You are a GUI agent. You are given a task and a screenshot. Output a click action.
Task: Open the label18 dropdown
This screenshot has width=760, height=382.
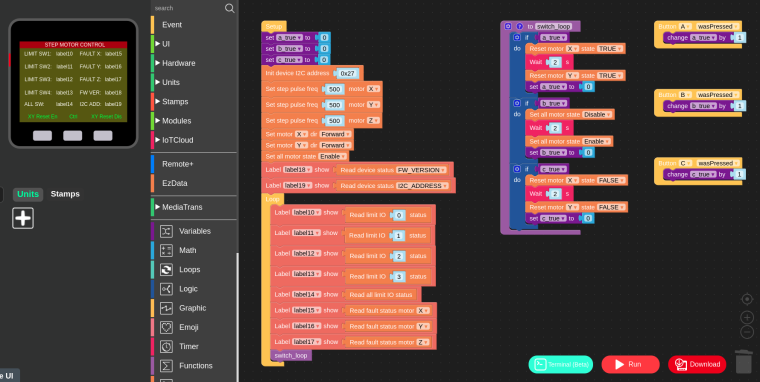298,170
